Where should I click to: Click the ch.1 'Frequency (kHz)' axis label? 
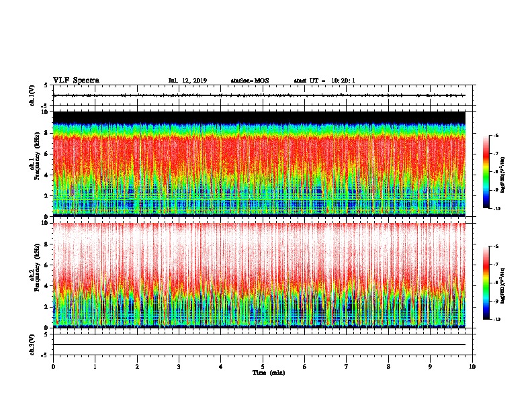(37, 154)
